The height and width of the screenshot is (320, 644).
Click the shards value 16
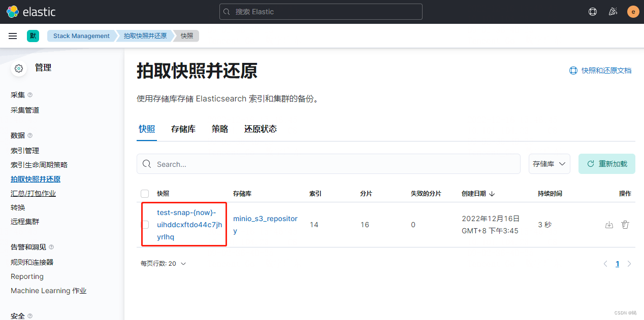[365, 225]
